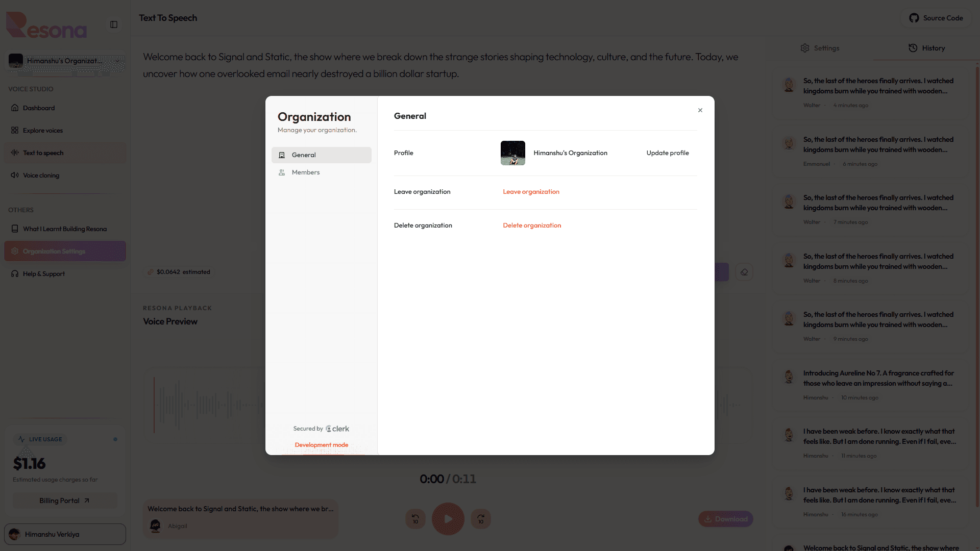Download the generated audio

point(726,519)
